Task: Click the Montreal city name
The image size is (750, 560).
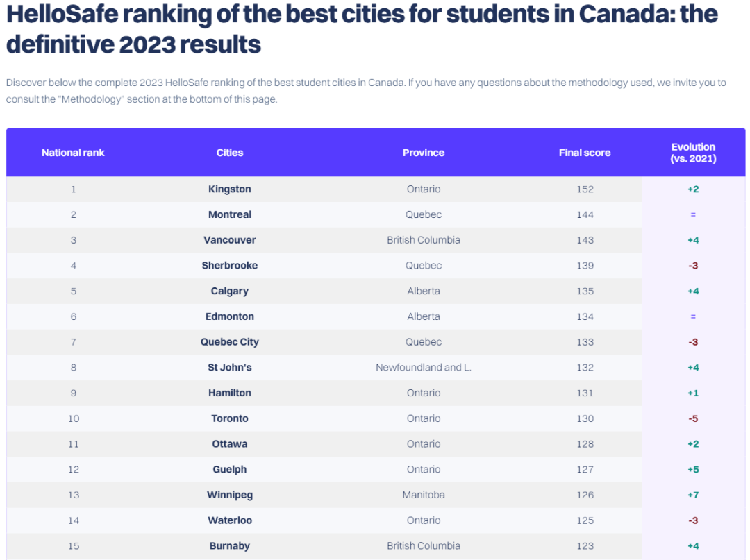Action: click(x=230, y=215)
